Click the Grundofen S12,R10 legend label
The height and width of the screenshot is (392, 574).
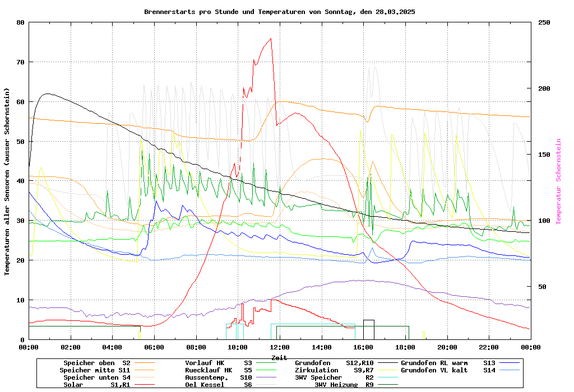(334, 363)
